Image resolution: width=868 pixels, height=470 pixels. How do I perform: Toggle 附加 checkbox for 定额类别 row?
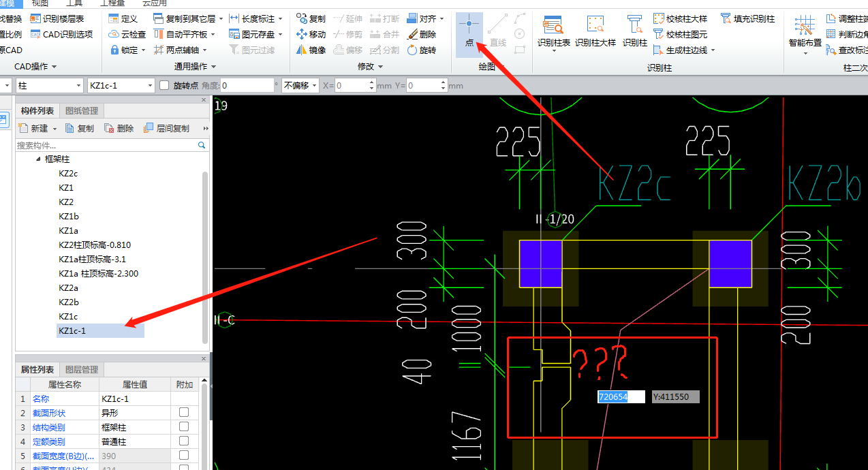pyautogui.click(x=184, y=441)
